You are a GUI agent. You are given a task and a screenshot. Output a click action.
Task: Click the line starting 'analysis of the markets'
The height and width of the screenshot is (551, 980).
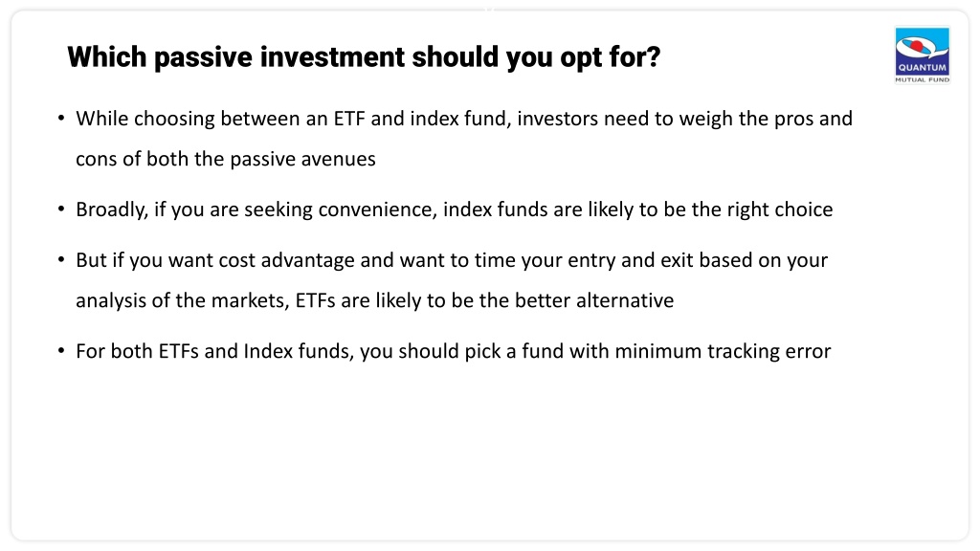(x=375, y=300)
